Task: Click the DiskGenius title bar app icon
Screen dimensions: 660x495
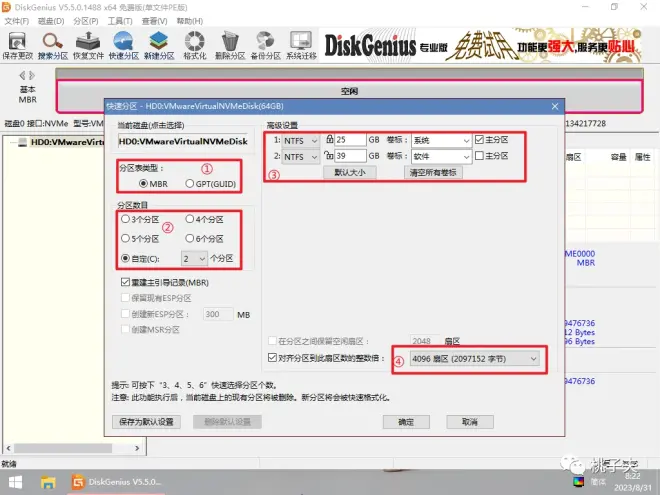Action: (x=6, y=7)
